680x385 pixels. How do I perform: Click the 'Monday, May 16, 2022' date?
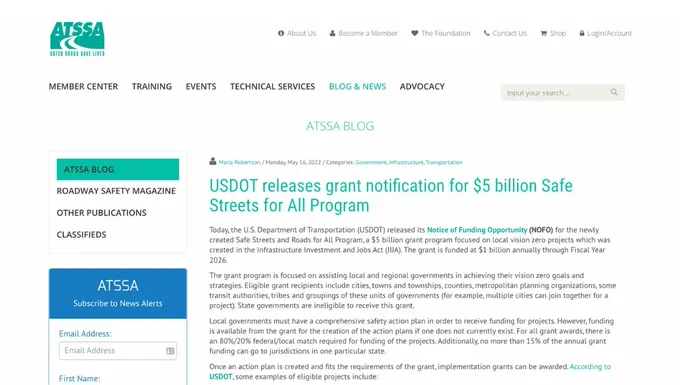click(293, 162)
